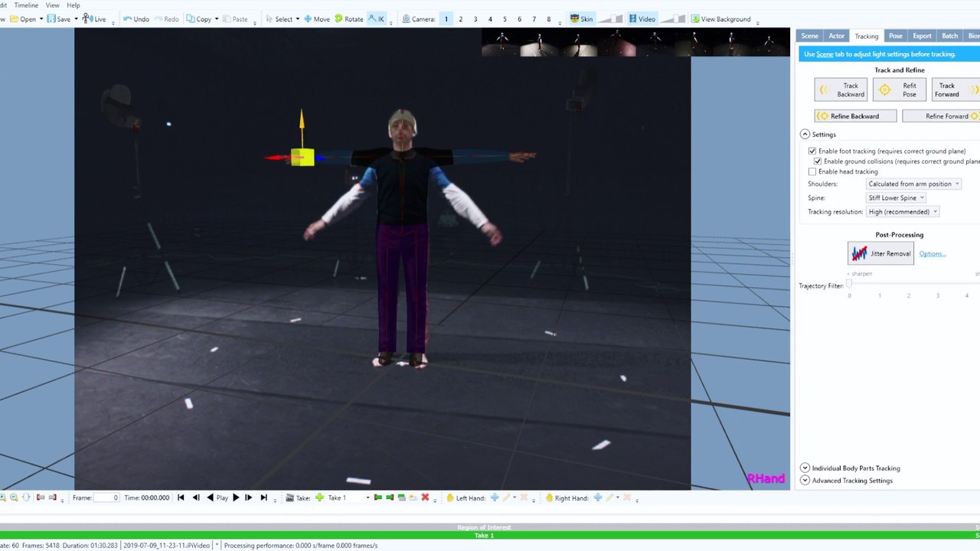This screenshot has height=551, width=980.
Task: Open the View menu
Action: pyautogui.click(x=52, y=5)
